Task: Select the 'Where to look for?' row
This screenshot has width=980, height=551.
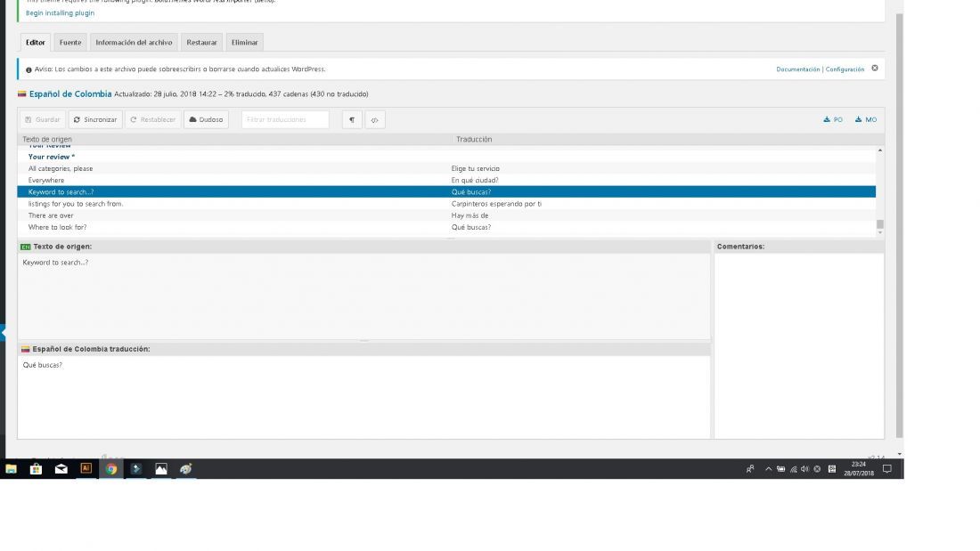Action: click(x=446, y=227)
